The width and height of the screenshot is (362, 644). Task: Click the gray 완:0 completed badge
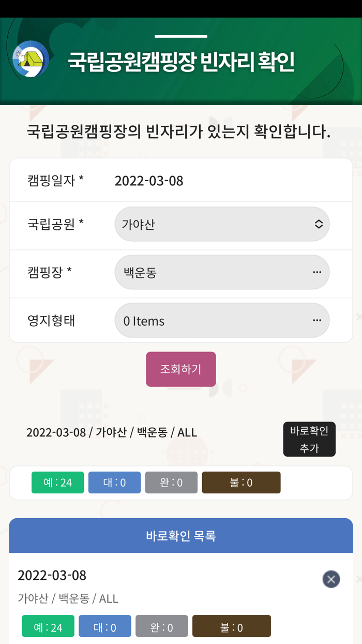(x=171, y=482)
